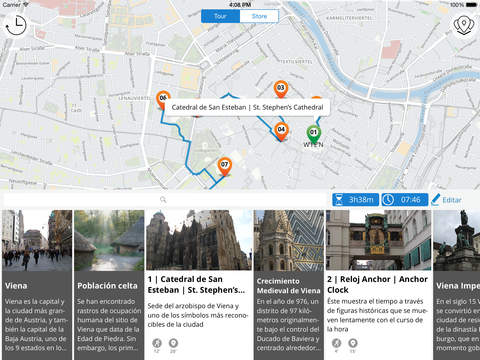Viewport: 480px width, 360px height.
Task: Open the tour history clock icon
Action: (16, 25)
